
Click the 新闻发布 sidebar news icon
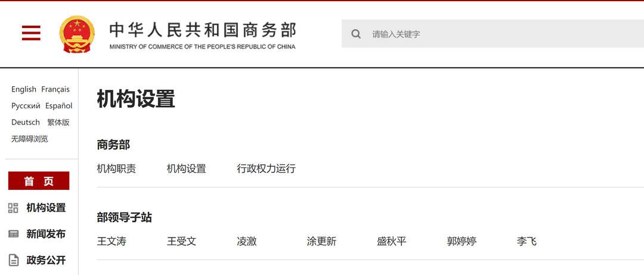point(13,234)
